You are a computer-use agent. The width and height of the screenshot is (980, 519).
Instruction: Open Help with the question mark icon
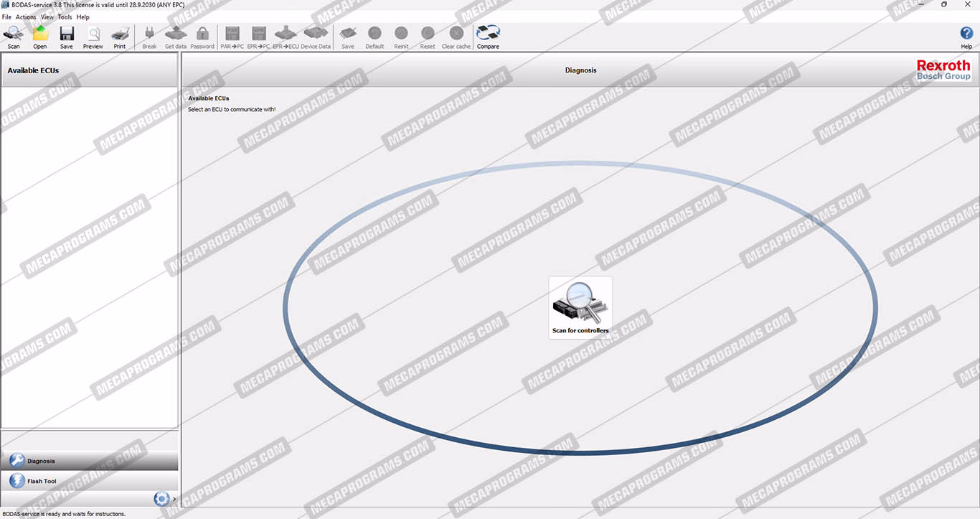(x=966, y=37)
